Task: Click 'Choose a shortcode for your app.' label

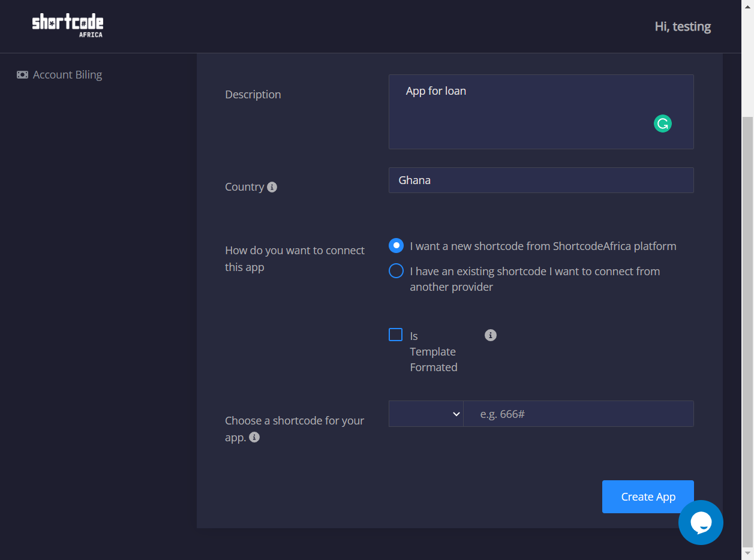Action: [295, 429]
